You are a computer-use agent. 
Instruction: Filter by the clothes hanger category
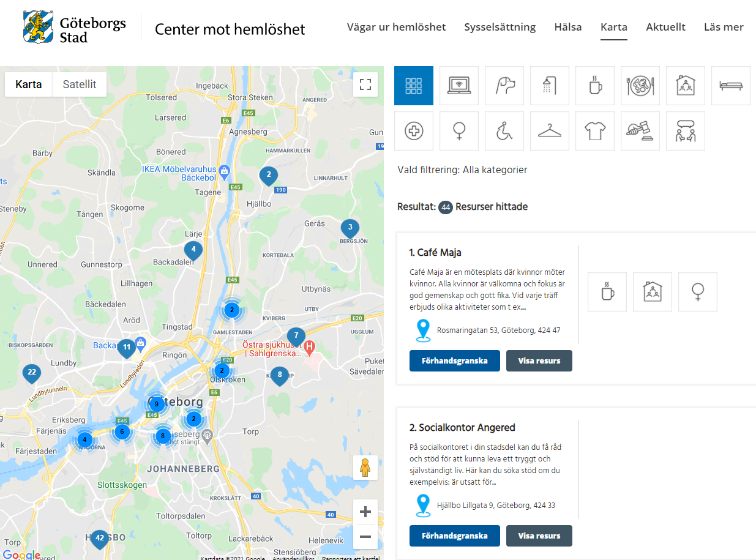point(550,131)
